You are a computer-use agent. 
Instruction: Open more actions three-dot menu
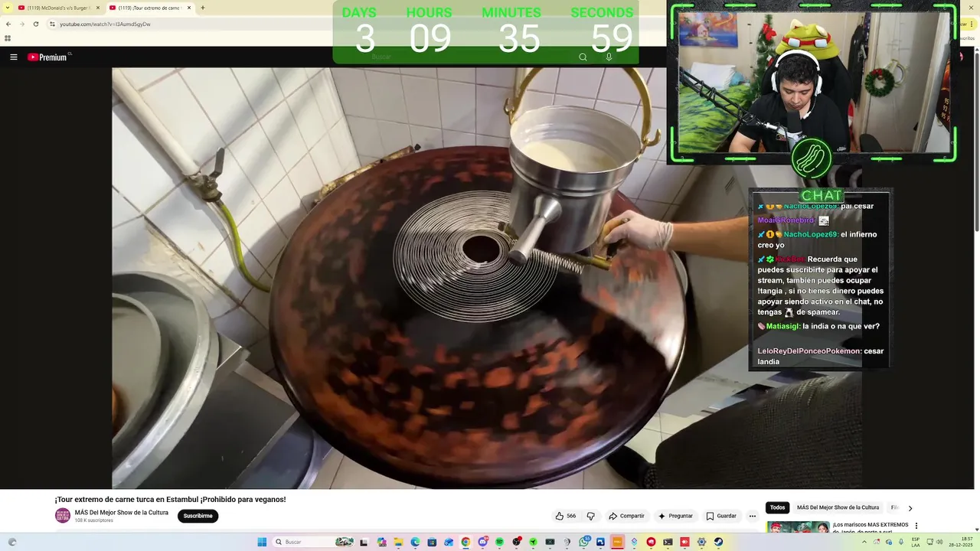pyautogui.click(x=753, y=516)
